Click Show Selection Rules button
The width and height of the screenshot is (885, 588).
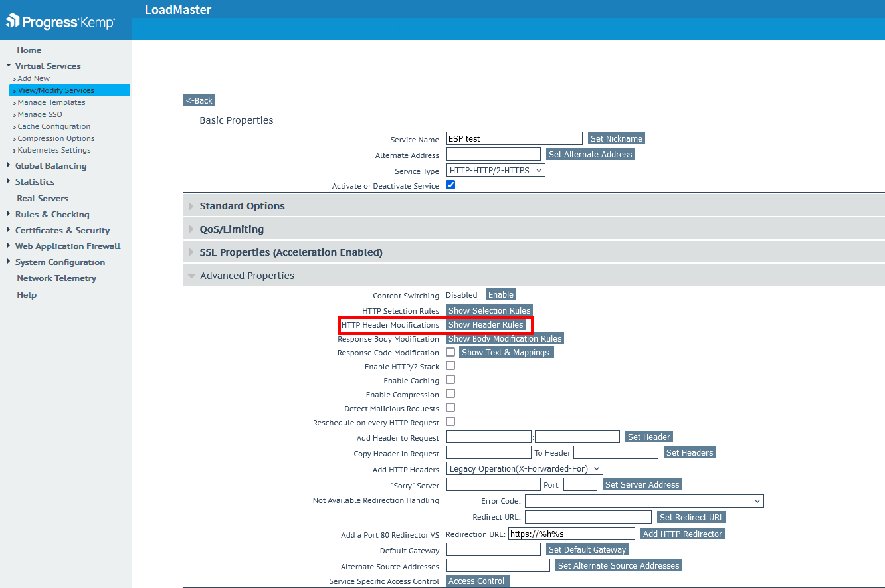(489, 311)
